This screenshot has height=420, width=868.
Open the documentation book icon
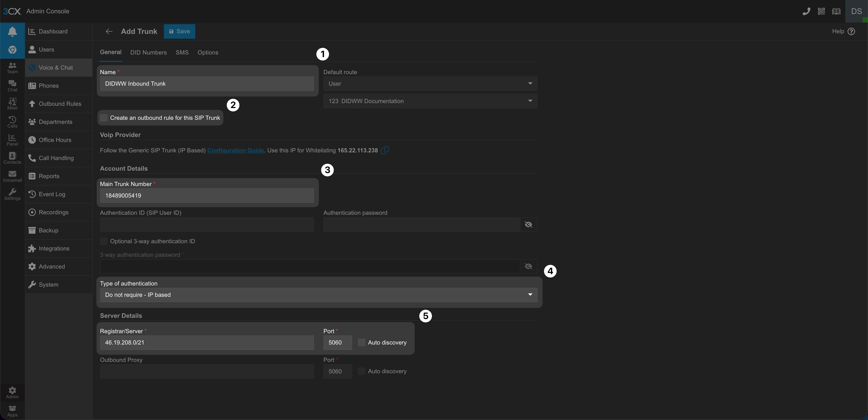pos(836,12)
